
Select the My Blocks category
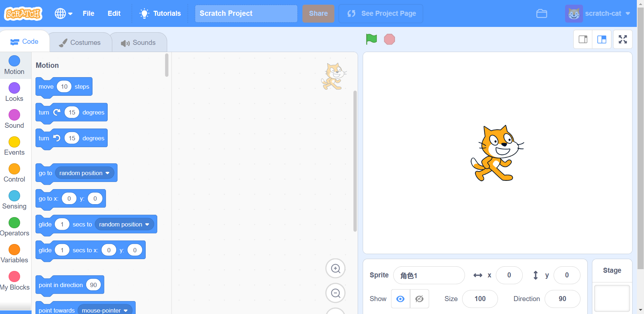point(14,281)
